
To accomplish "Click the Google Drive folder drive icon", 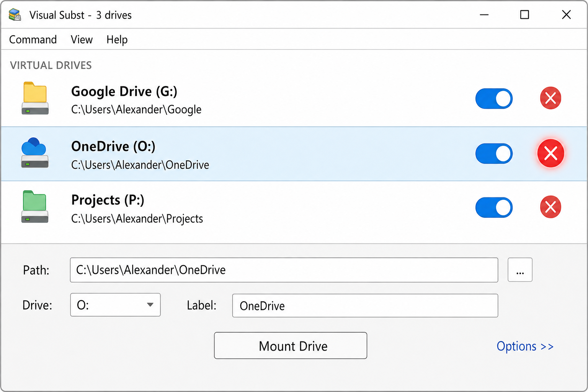I will tap(35, 98).
